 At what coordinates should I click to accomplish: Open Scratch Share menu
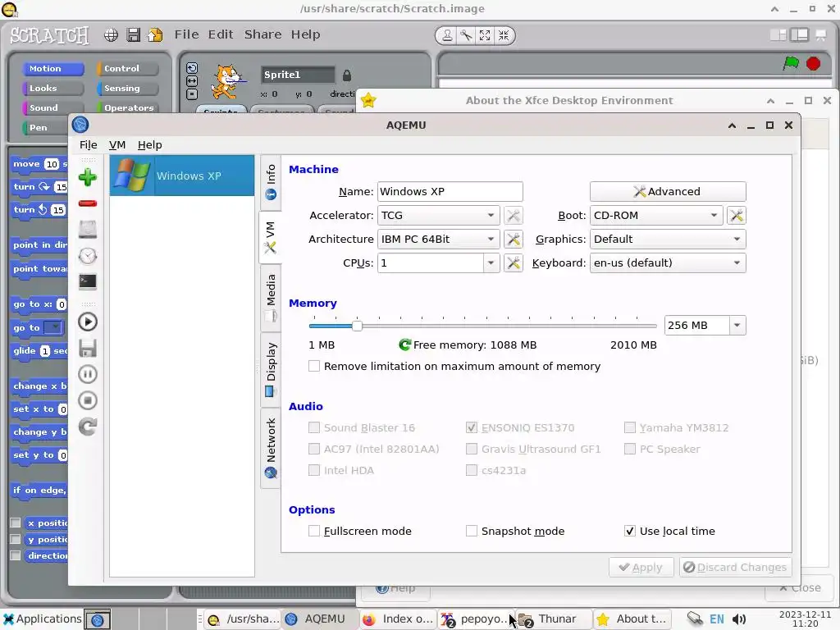262,34
